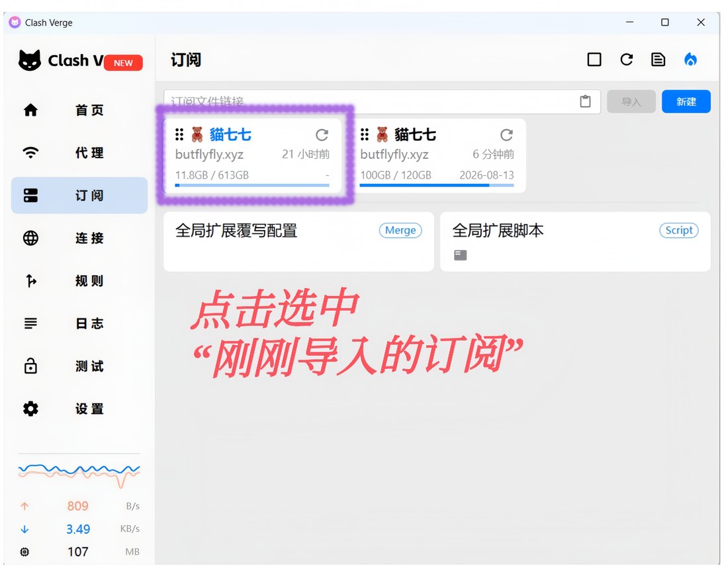Click the Merge badge
The height and width of the screenshot is (576, 728).
coord(400,231)
